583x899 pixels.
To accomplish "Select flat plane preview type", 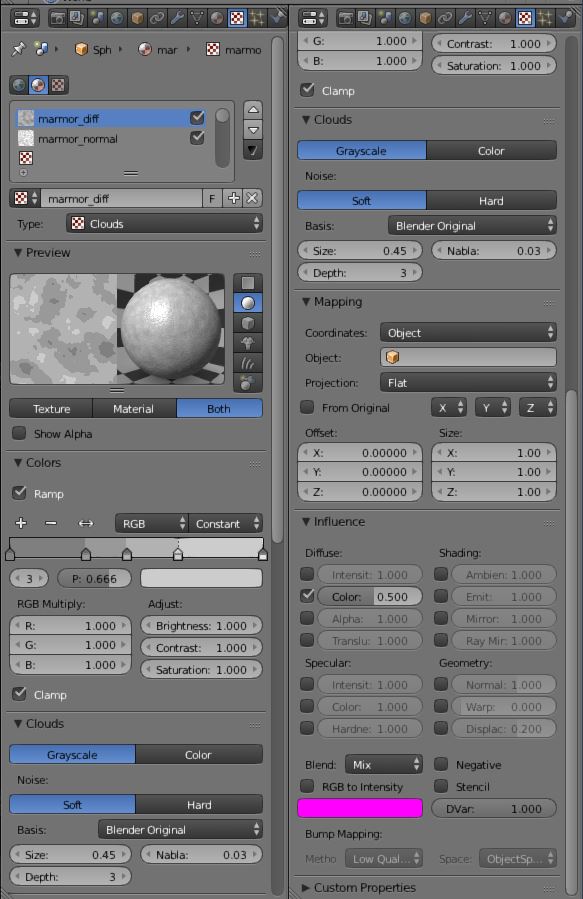I will pyautogui.click(x=248, y=283).
